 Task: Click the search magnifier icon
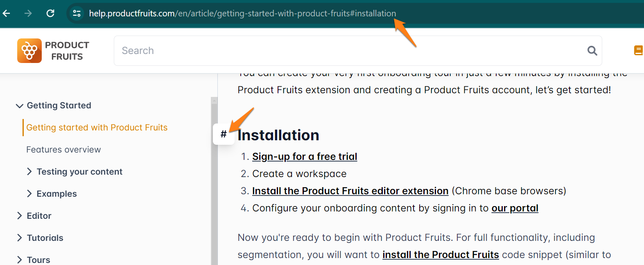pos(592,50)
